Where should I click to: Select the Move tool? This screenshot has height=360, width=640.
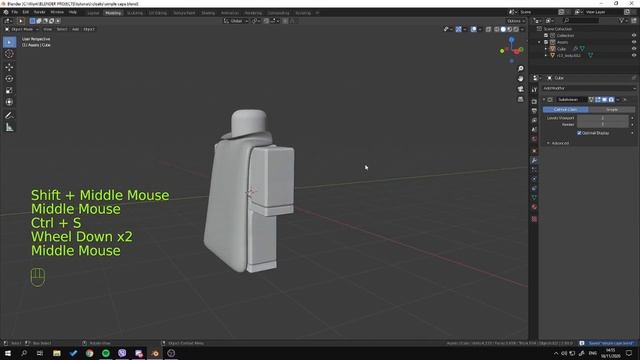coord(9,67)
